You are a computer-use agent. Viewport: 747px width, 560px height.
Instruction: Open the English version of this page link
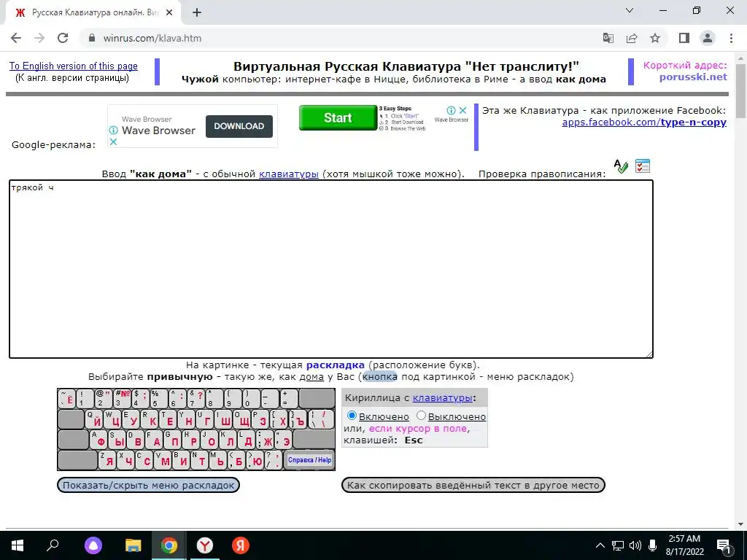click(x=74, y=66)
